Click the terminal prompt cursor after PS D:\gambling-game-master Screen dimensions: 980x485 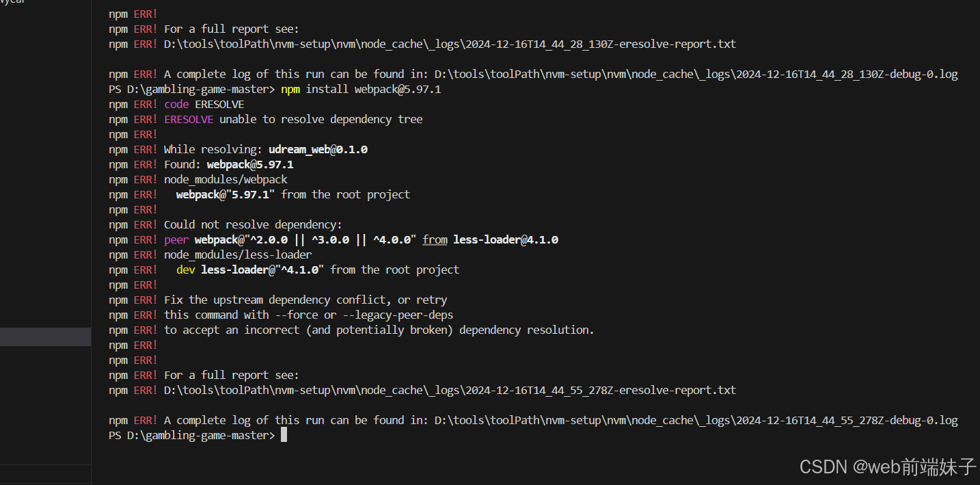point(284,434)
